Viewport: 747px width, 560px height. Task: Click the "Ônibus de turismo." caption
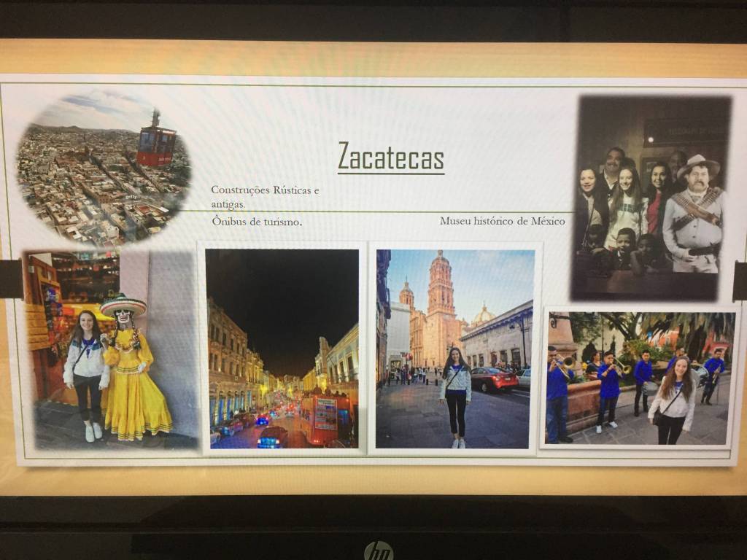tap(257, 222)
